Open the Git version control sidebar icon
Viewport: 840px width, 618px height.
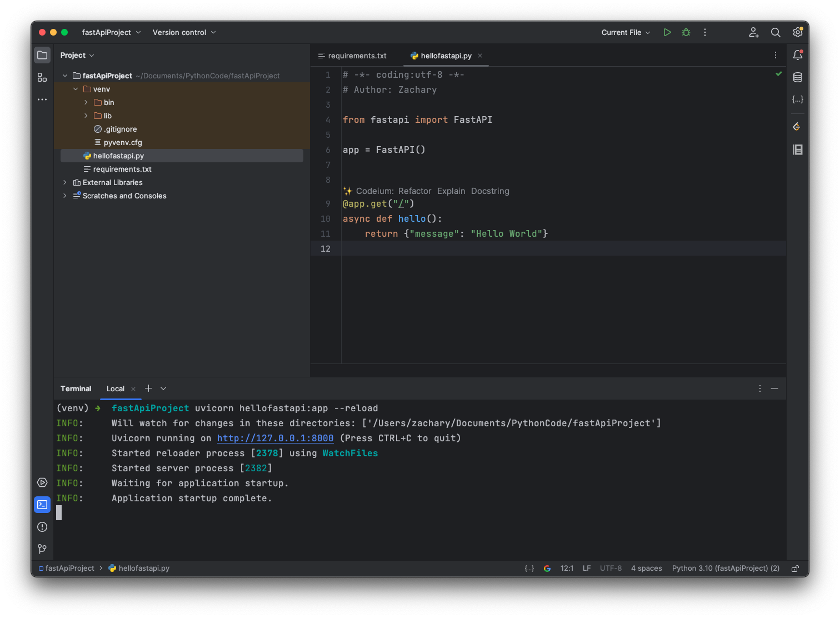[42, 549]
